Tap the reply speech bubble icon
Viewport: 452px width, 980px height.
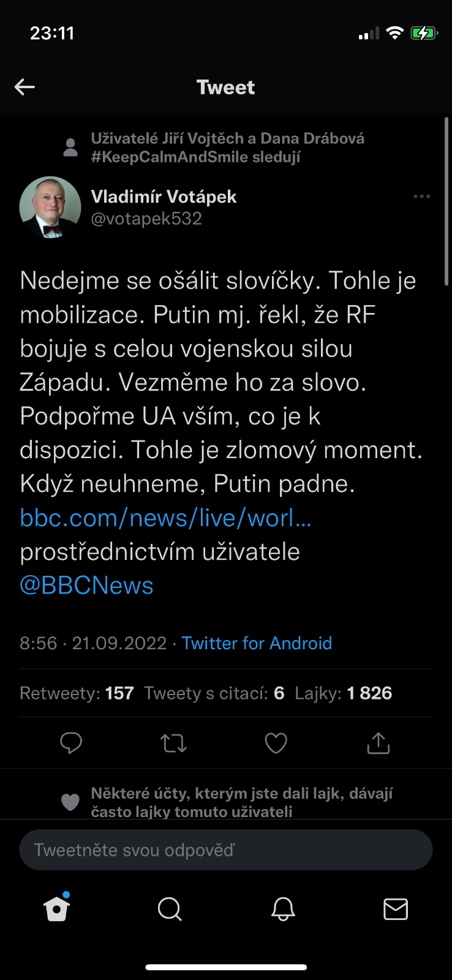(71, 743)
